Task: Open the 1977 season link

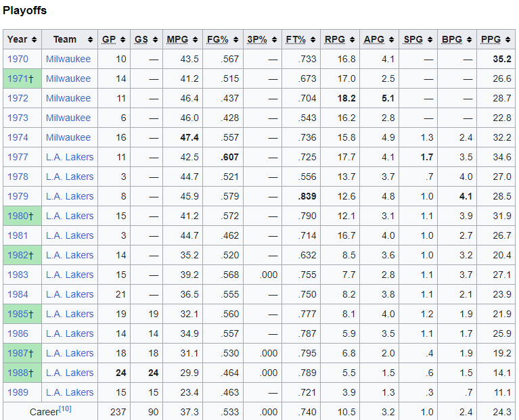Action: coord(18,157)
